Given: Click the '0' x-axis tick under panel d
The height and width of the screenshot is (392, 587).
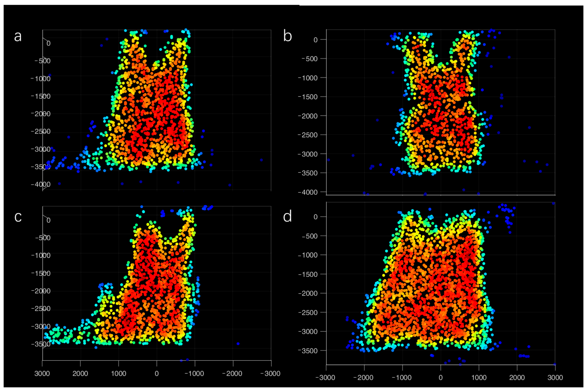Looking at the screenshot, I should coord(441,378).
